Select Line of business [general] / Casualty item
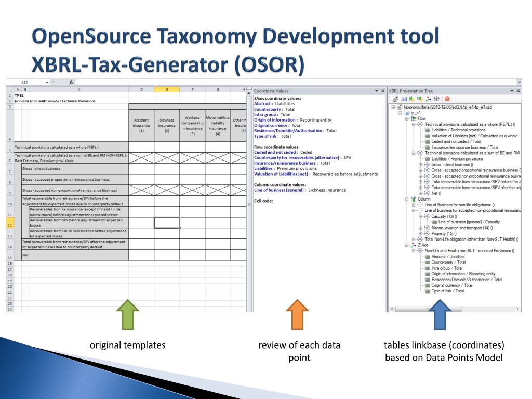Image resolution: width=532 pixels, height=399 pixels. (469, 222)
